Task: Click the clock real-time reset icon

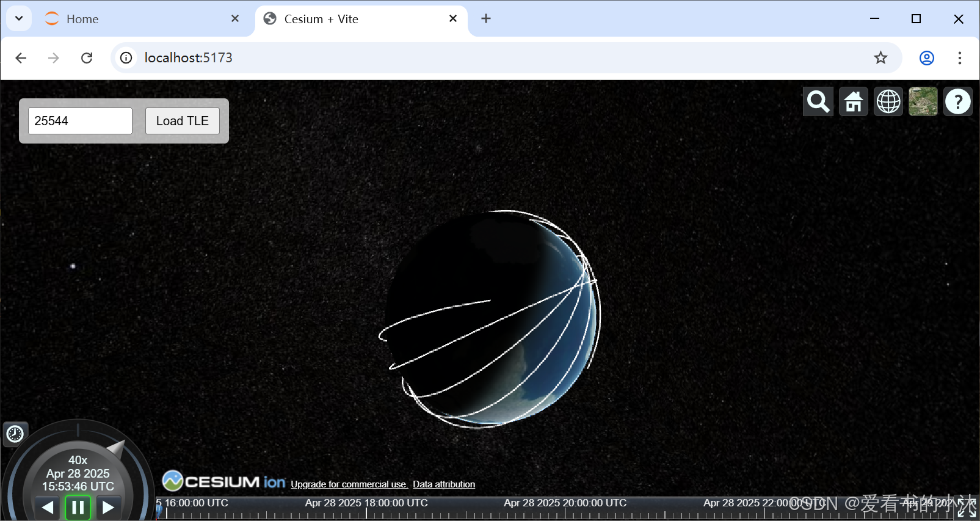Action: pyautogui.click(x=15, y=434)
